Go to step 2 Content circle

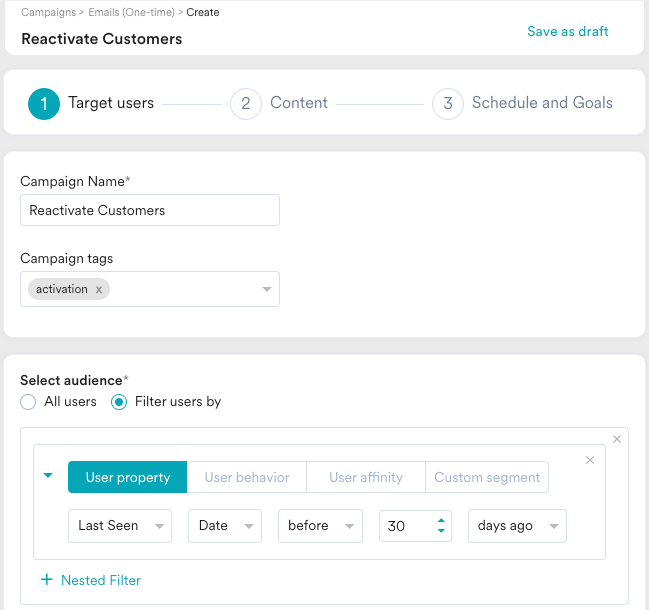pyautogui.click(x=245, y=103)
